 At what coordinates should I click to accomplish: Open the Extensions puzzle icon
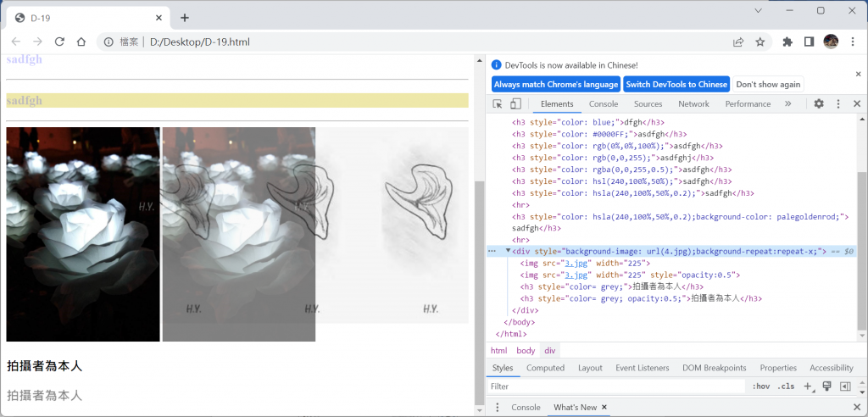787,42
